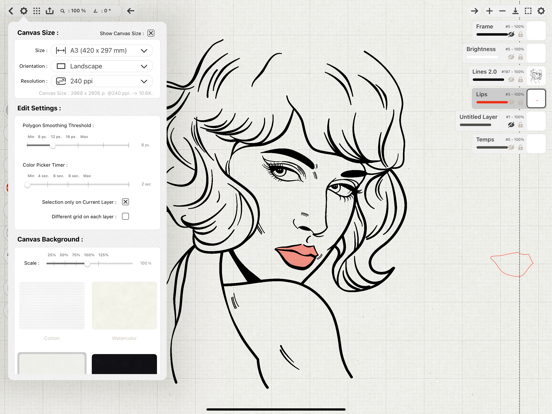Click the canvas width icon in Size field
Screen dimensions: 552x414
(61, 51)
